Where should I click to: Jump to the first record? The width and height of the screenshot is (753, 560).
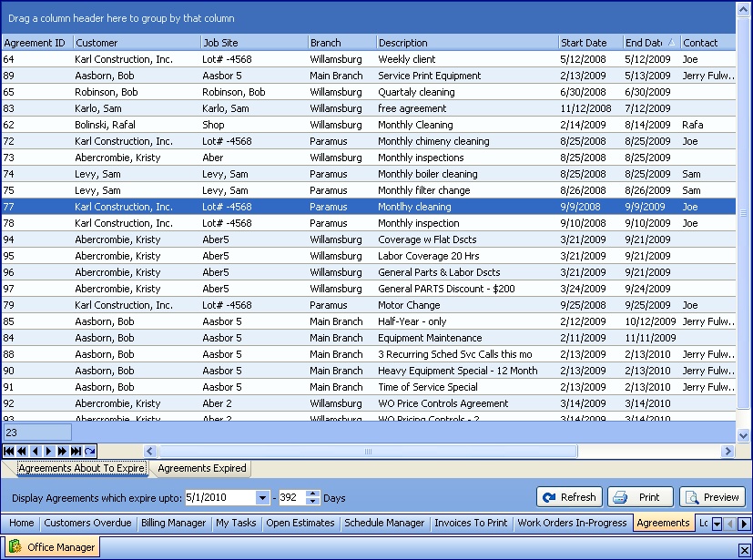pos(8,451)
